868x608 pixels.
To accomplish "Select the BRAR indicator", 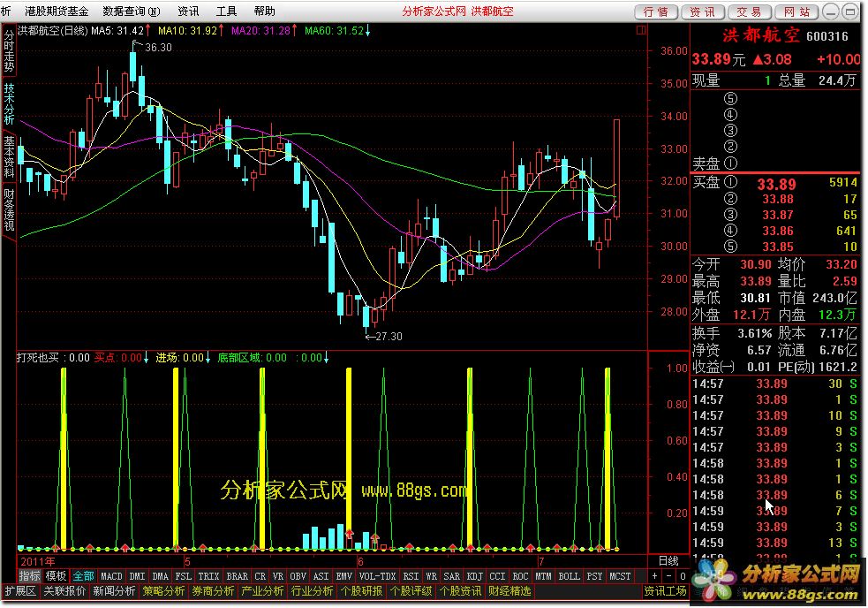I will 238,576.
